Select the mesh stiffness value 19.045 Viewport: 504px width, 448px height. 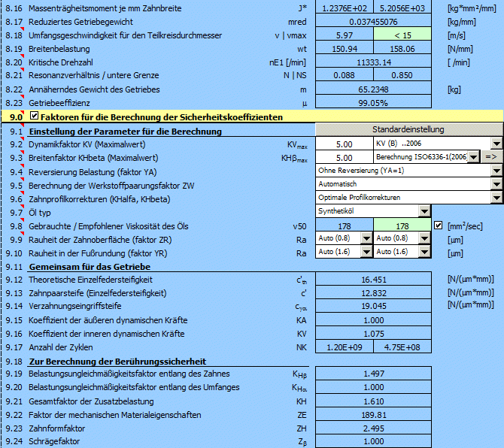tap(374, 305)
